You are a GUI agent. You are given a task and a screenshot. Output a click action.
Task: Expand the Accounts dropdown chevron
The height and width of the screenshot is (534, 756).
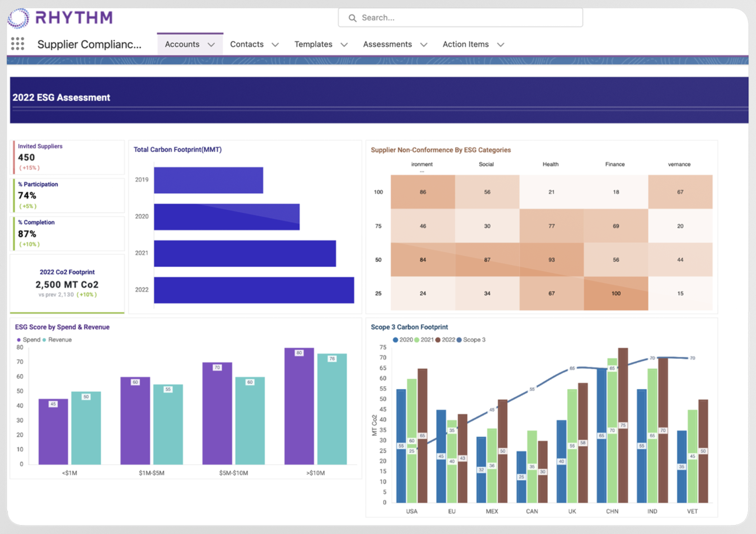point(212,45)
